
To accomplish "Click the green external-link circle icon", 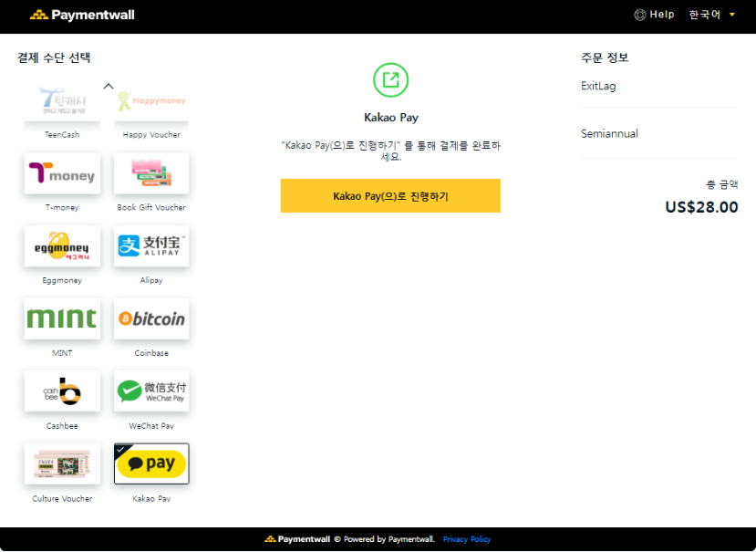I will coord(390,80).
